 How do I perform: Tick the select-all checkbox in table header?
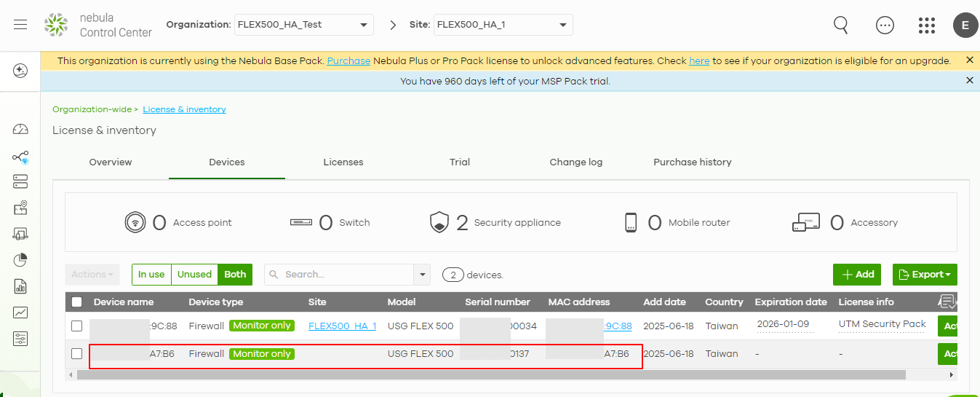pos(77,302)
